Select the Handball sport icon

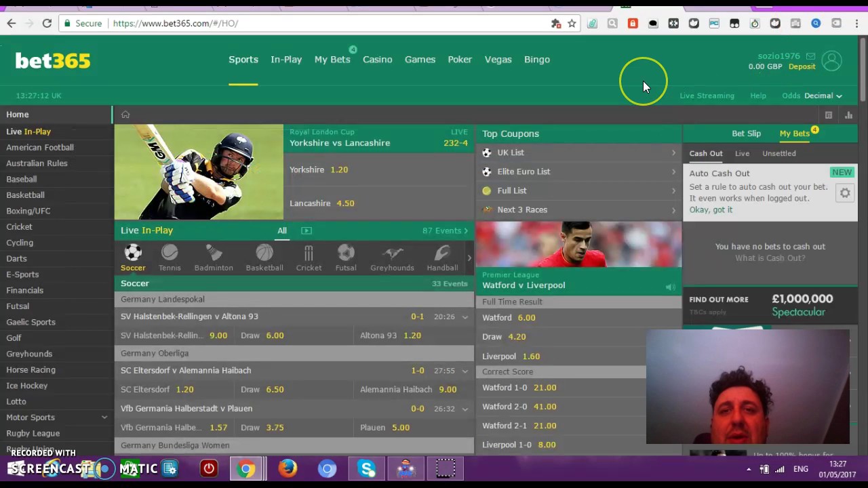[442, 258]
